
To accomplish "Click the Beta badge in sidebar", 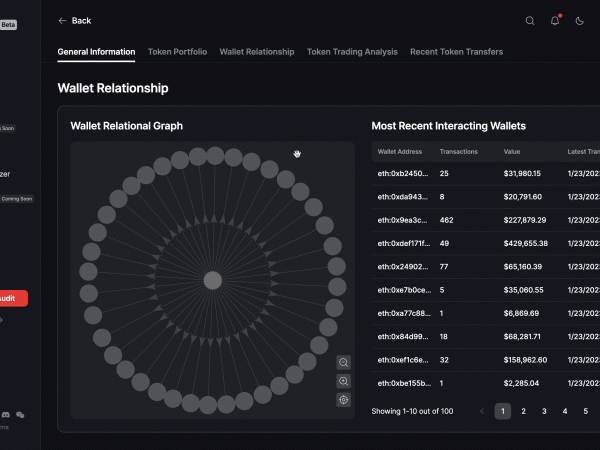I will [8, 25].
